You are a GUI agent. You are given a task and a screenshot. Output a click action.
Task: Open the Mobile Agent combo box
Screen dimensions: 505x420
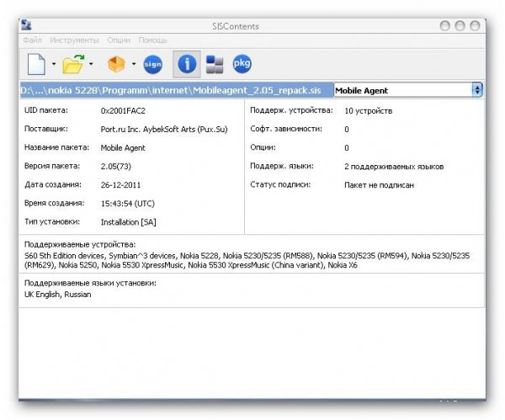(408, 90)
